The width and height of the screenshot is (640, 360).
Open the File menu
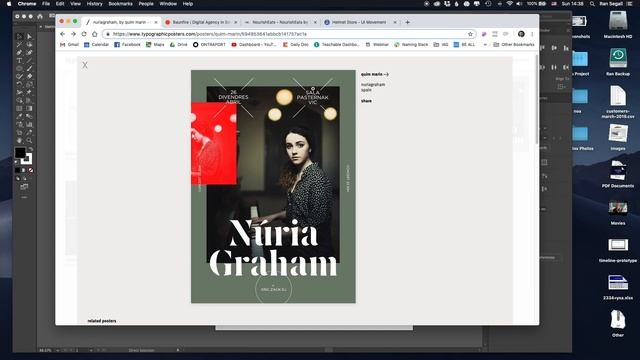[x=46, y=4]
